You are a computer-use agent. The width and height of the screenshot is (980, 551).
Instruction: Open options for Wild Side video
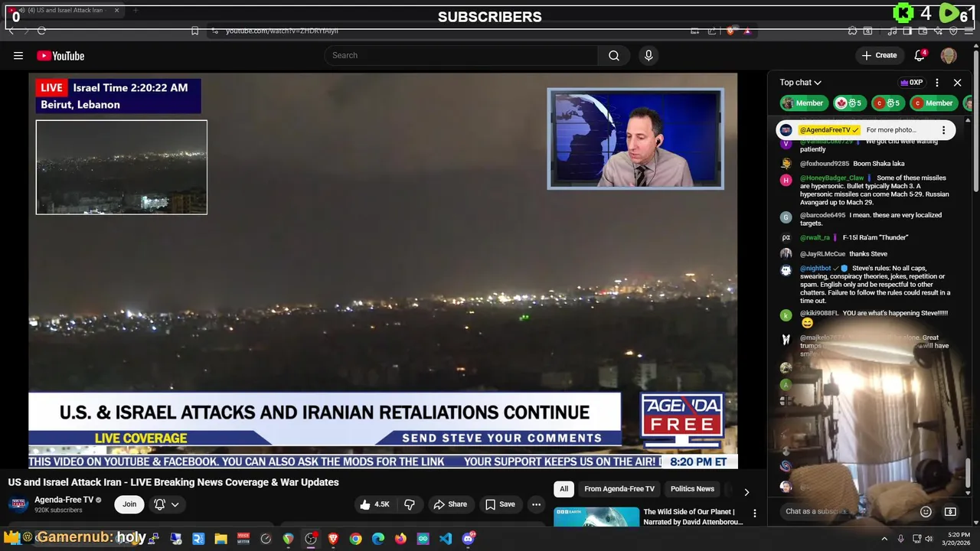tap(754, 514)
